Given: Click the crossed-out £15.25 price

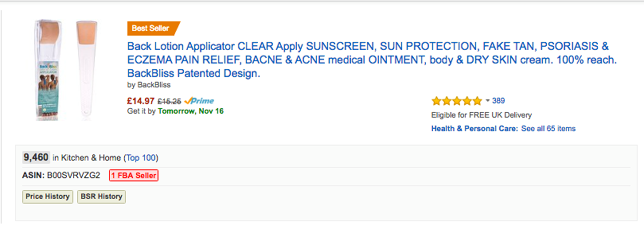Looking at the screenshot, I should pyautogui.click(x=169, y=101).
